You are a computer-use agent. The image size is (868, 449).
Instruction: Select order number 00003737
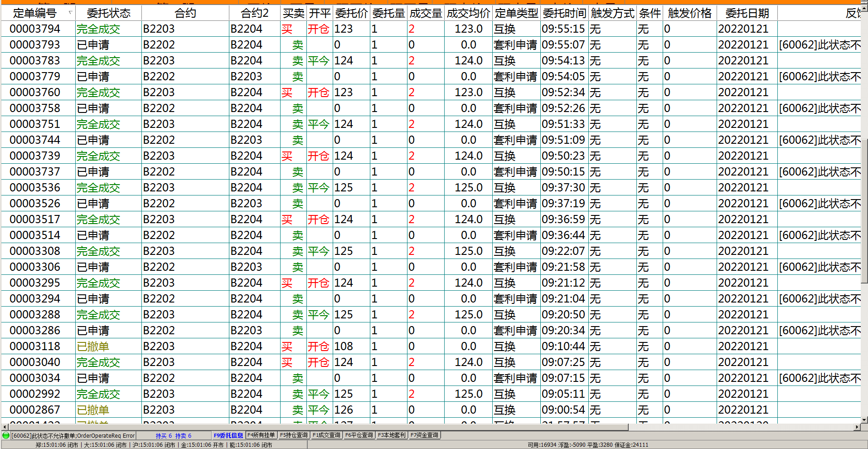pyautogui.click(x=35, y=172)
